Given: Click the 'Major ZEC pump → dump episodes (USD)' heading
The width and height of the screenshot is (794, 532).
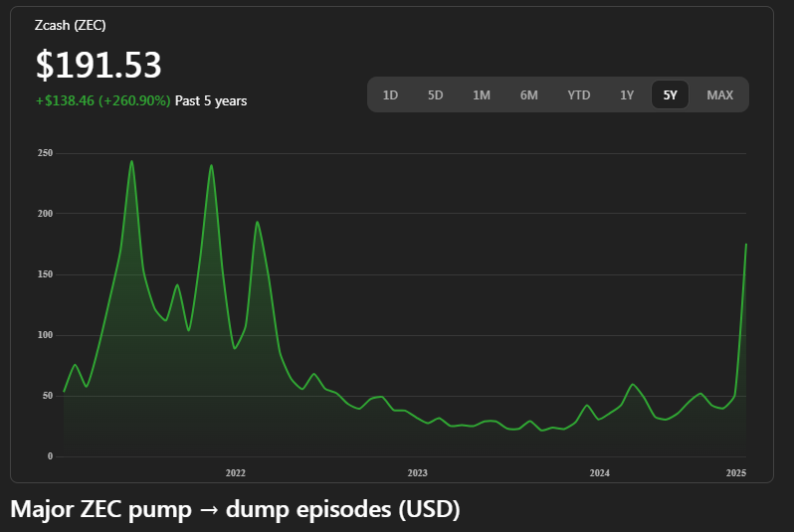Looking at the screenshot, I should (235, 509).
